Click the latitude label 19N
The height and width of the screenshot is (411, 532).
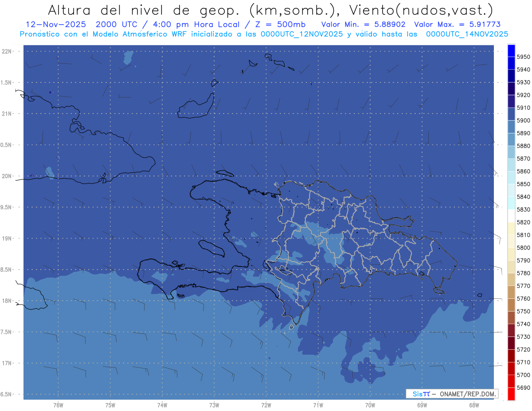[7, 238]
